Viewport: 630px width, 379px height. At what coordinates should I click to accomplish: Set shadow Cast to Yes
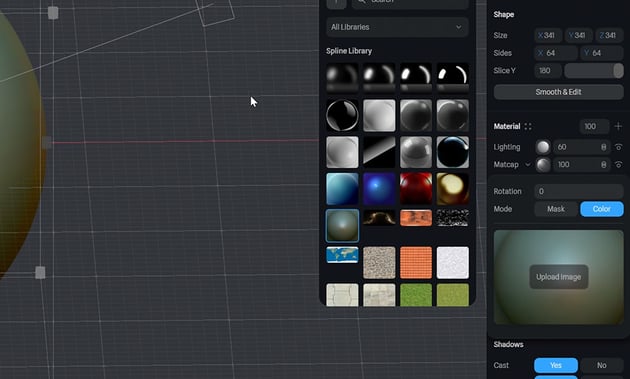coord(556,365)
